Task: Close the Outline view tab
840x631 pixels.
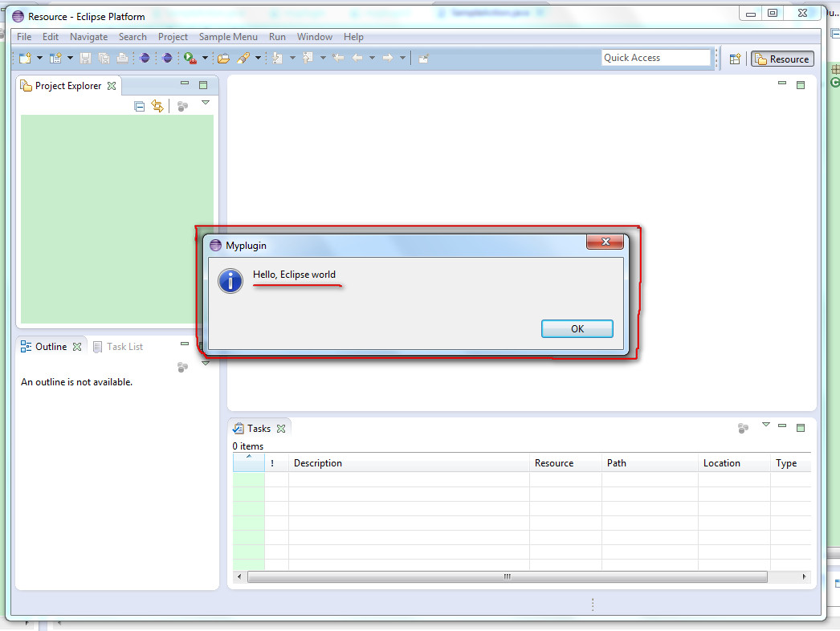Action: [x=77, y=347]
